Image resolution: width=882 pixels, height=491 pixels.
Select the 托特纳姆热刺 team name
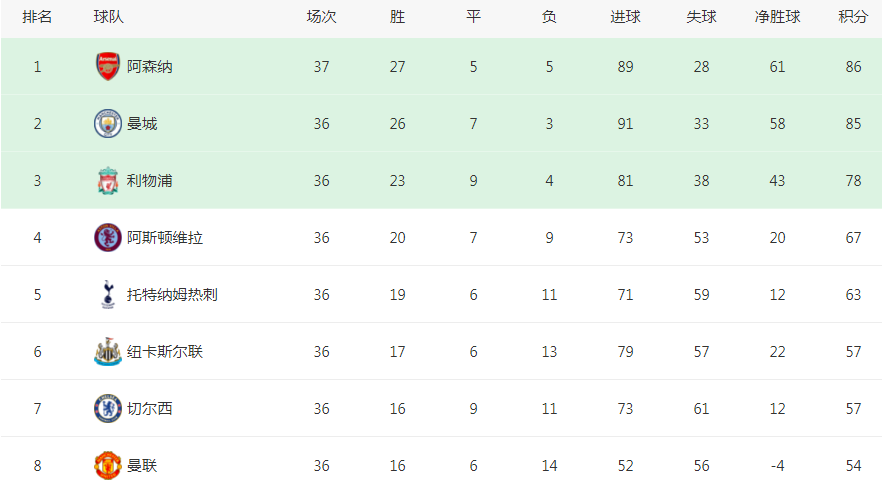(x=172, y=295)
